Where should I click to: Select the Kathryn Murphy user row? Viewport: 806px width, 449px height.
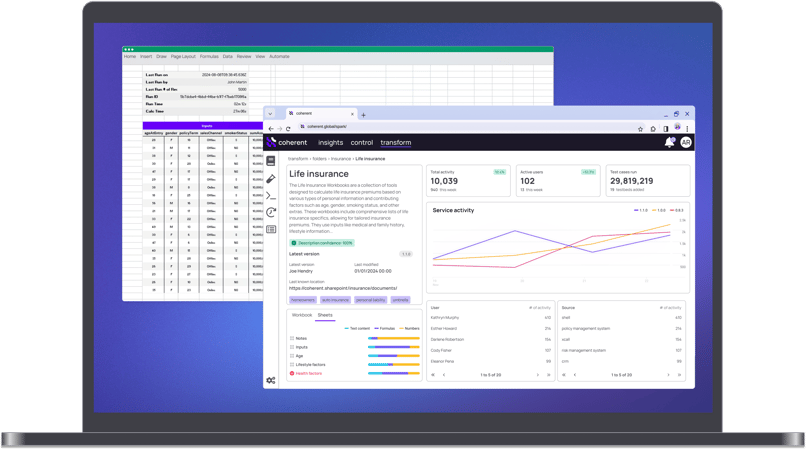(490, 318)
